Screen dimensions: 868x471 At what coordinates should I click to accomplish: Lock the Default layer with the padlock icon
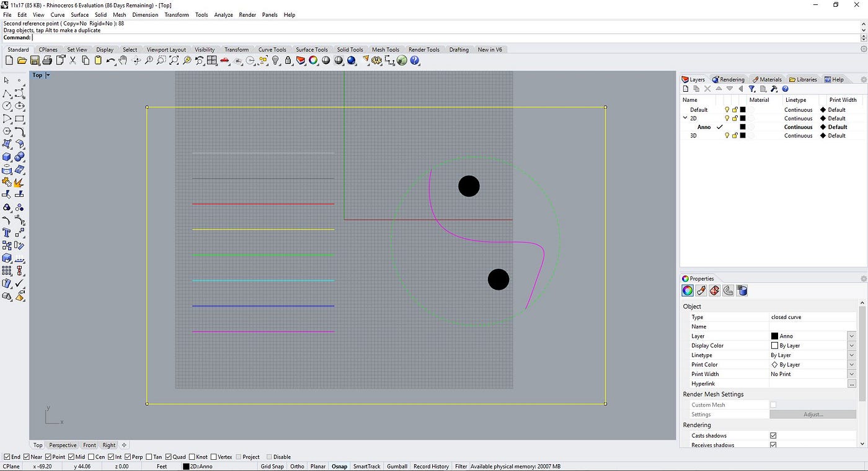tap(733, 109)
